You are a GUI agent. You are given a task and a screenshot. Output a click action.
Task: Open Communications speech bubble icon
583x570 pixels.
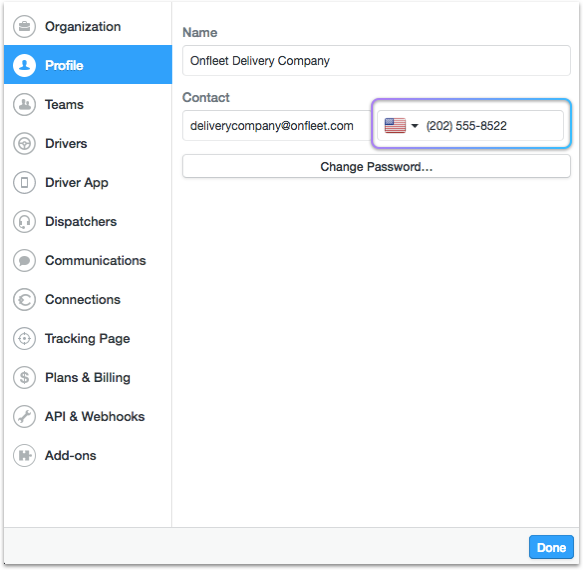point(25,261)
